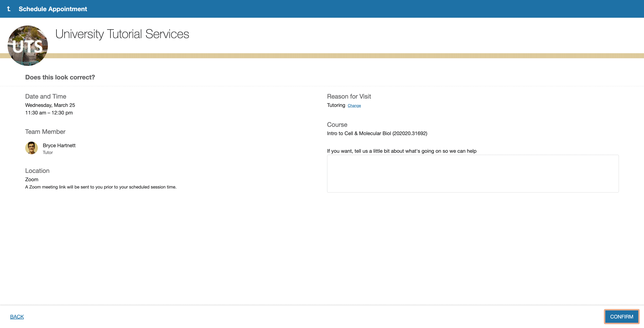Click the Zoom location text
The width and height of the screenshot is (644, 328).
pyautogui.click(x=32, y=179)
